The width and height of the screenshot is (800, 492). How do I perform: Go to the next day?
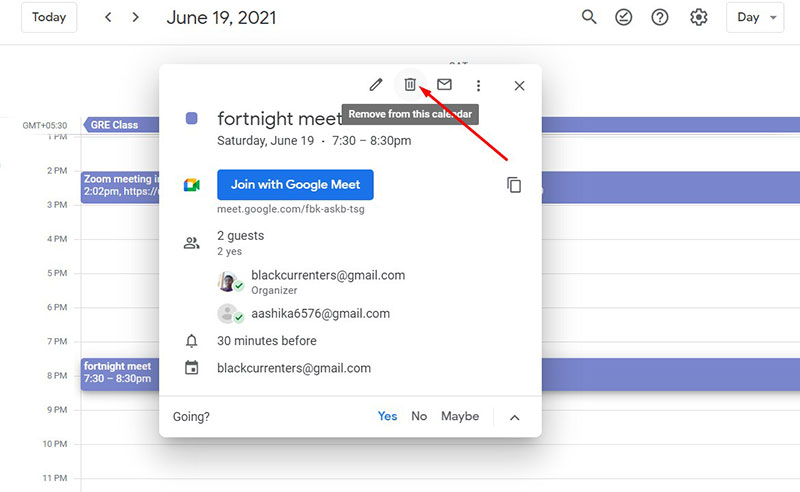point(136,18)
